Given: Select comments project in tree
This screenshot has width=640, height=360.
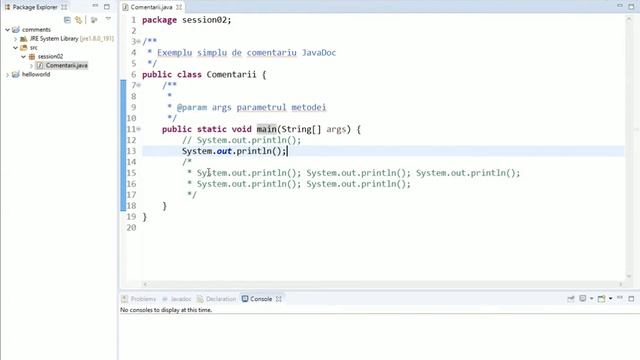Looking at the screenshot, I should [x=36, y=29].
